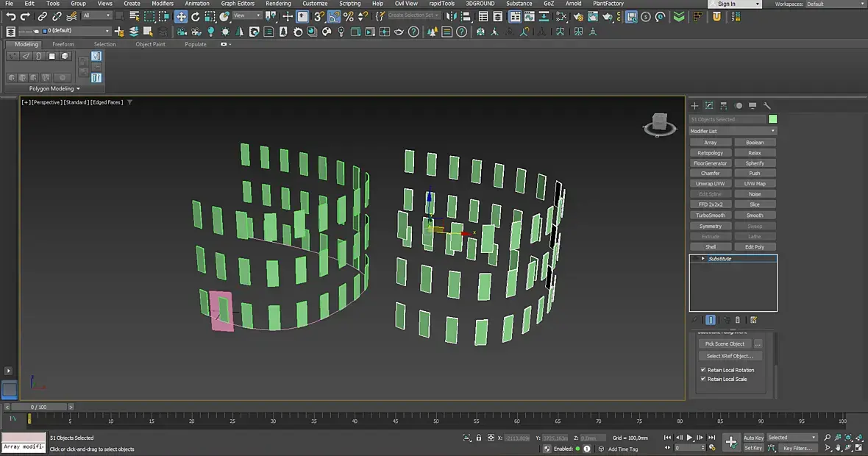The height and width of the screenshot is (456, 868).
Task: Open the Rendering menu
Action: [278, 4]
